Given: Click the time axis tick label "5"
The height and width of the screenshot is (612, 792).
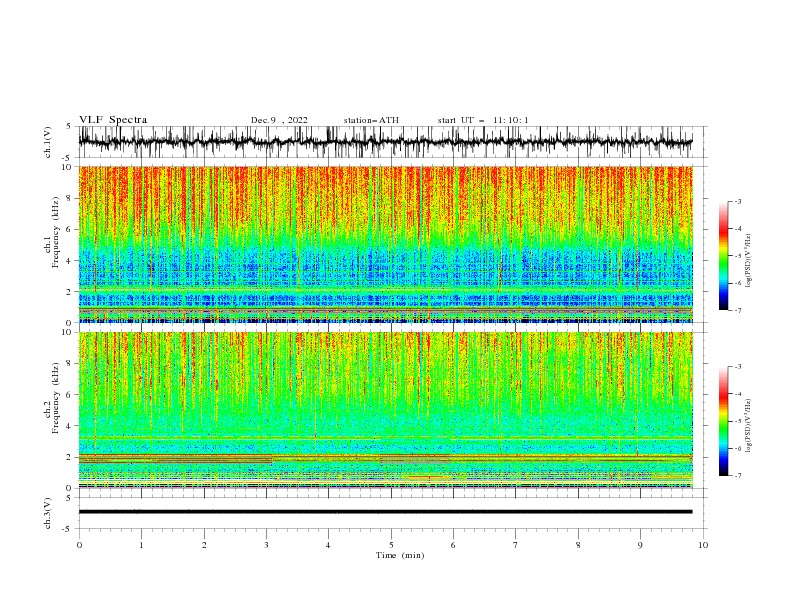Looking at the screenshot, I should click(x=391, y=545).
